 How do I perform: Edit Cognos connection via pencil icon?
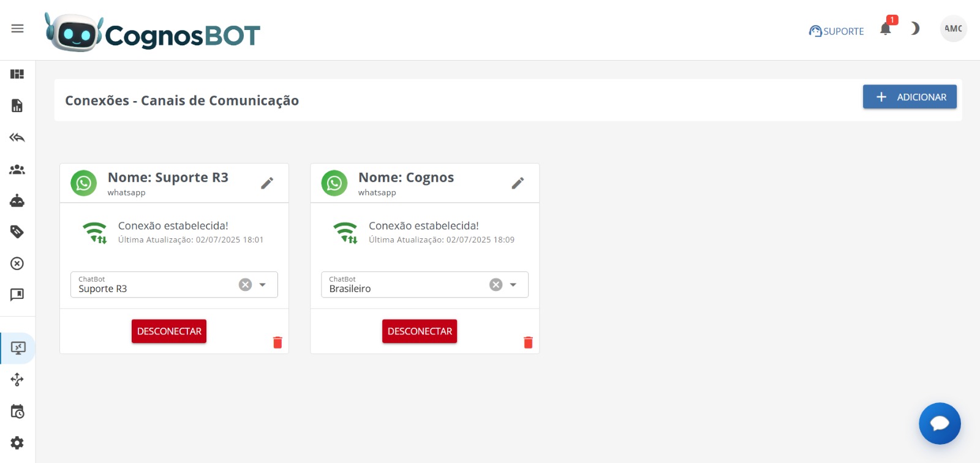point(518,183)
